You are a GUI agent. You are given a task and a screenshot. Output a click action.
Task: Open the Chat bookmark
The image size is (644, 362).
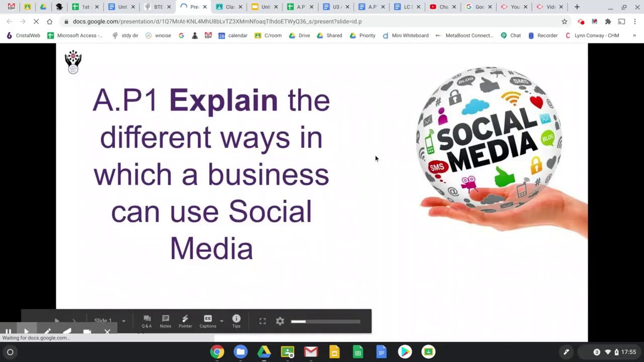tap(511, 36)
